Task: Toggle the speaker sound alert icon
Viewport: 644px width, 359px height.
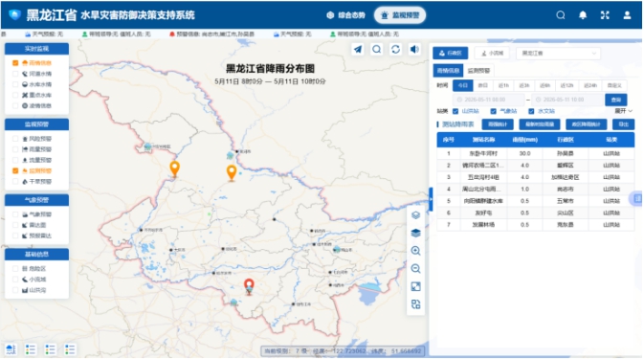Action: [x=414, y=49]
